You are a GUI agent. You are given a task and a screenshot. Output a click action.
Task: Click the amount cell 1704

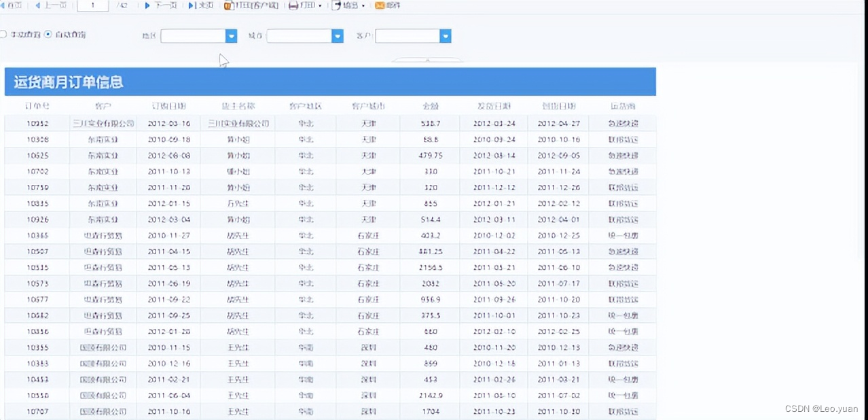pos(431,411)
